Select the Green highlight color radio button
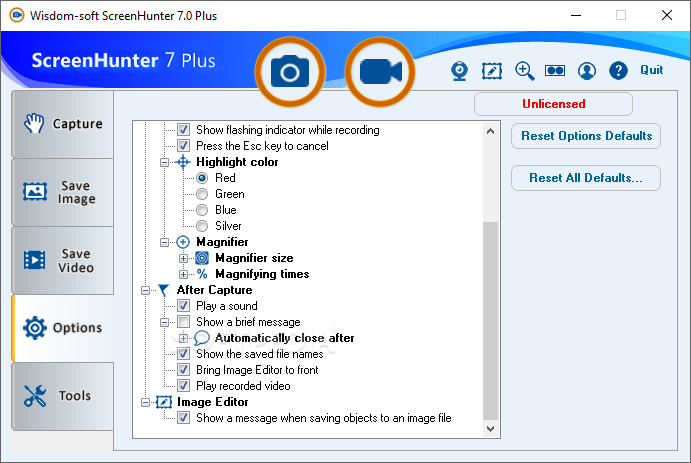 pos(202,194)
